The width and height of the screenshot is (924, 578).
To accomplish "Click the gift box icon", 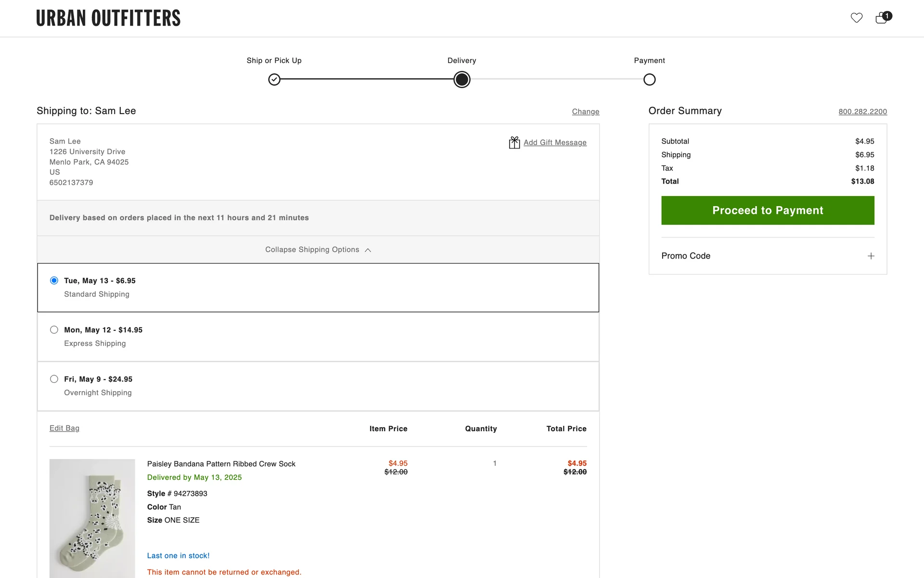I will (514, 143).
